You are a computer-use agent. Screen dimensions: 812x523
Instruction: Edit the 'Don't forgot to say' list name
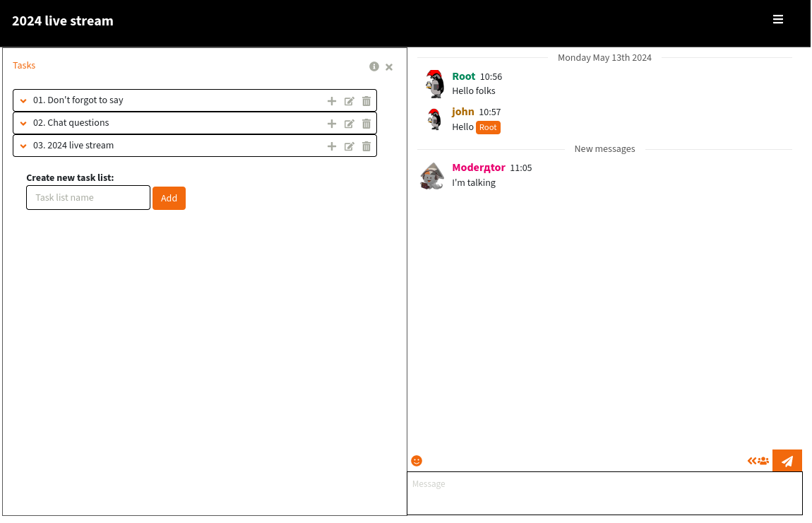[349, 101]
